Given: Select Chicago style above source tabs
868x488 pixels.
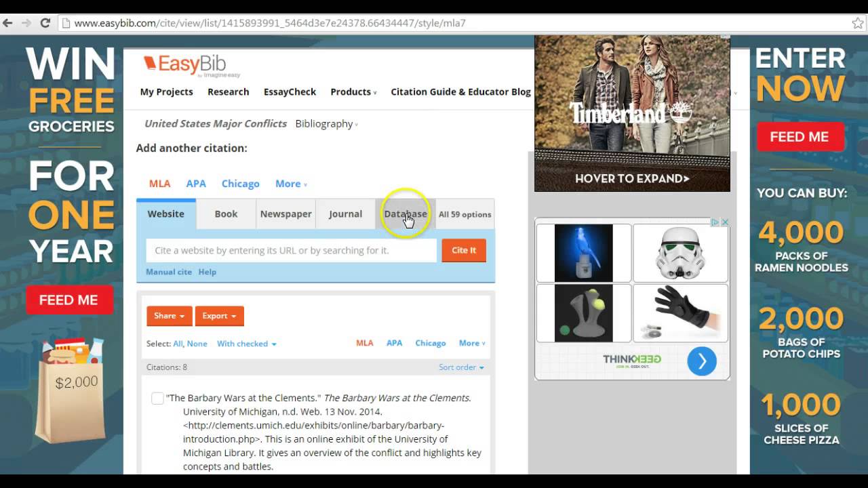Looking at the screenshot, I should [241, 184].
